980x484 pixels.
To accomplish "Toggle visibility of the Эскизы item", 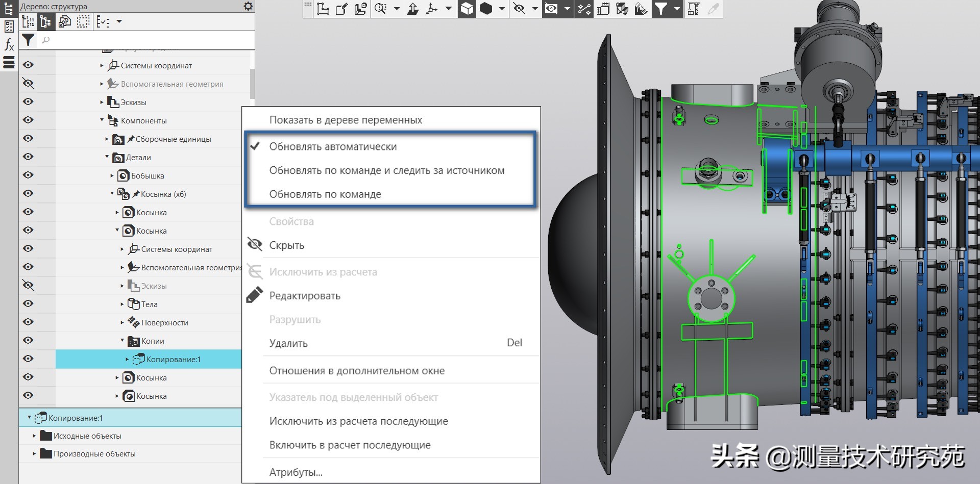I will click(x=29, y=101).
